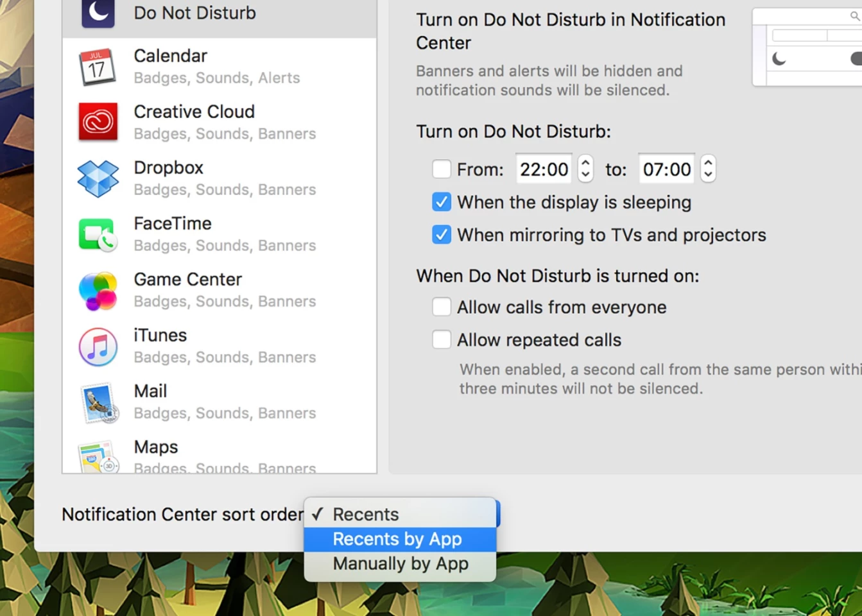Click the moon icon in the Notification Center preview
Image resolution: width=862 pixels, height=616 pixels.
[x=779, y=59]
